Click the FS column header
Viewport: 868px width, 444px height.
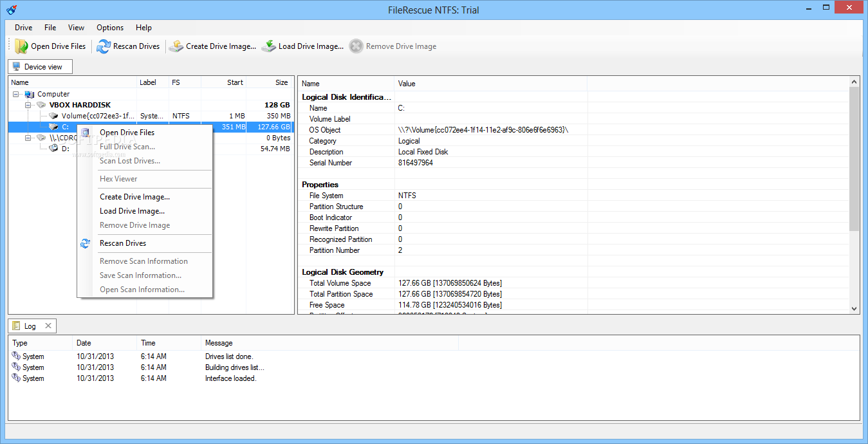[x=185, y=82]
